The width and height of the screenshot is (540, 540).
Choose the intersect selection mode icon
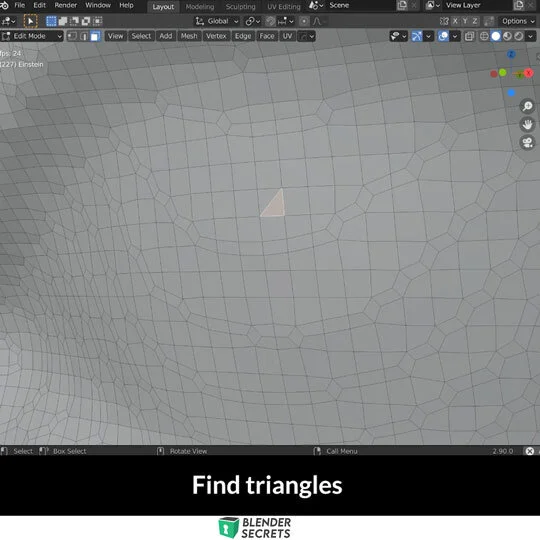97,21
